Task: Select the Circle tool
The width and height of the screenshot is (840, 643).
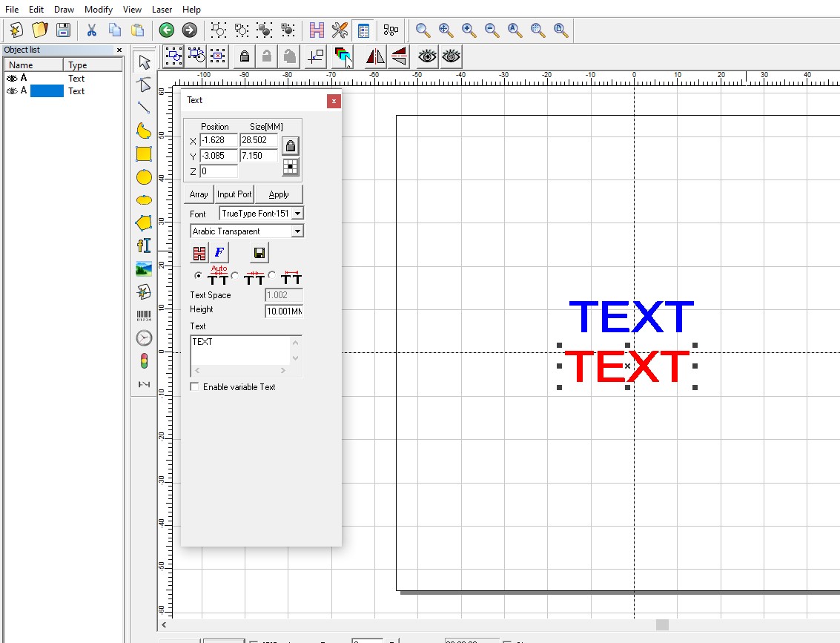Action: coord(144,177)
